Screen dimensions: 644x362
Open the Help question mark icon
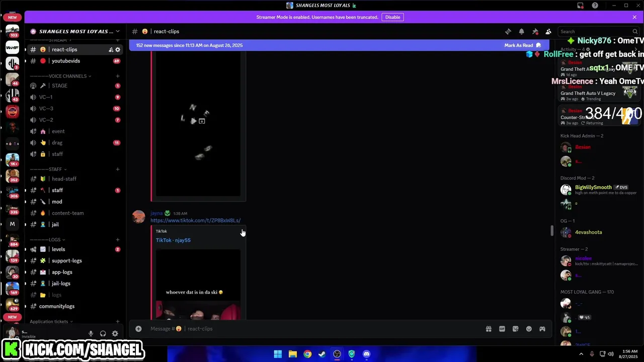(595, 6)
